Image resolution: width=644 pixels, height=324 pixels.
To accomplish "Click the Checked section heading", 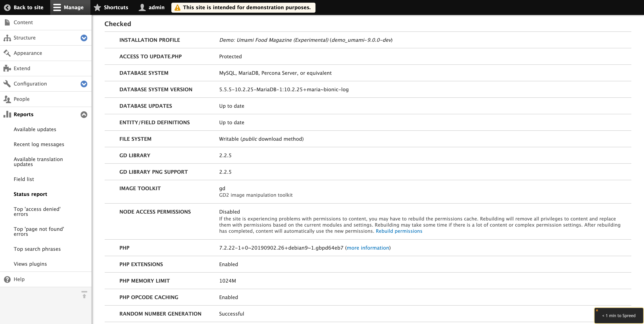I will 118,24.
